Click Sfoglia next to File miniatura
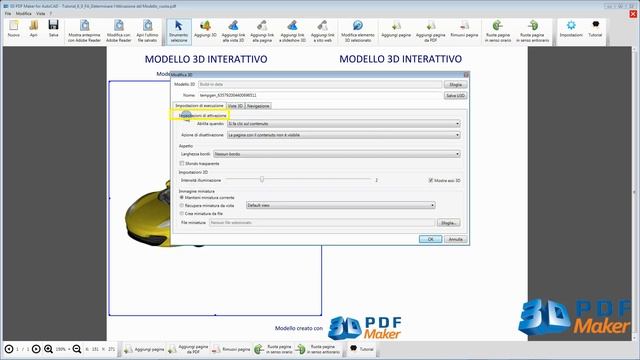Viewport: 640px width, 360px height. pyautogui.click(x=449, y=223)
